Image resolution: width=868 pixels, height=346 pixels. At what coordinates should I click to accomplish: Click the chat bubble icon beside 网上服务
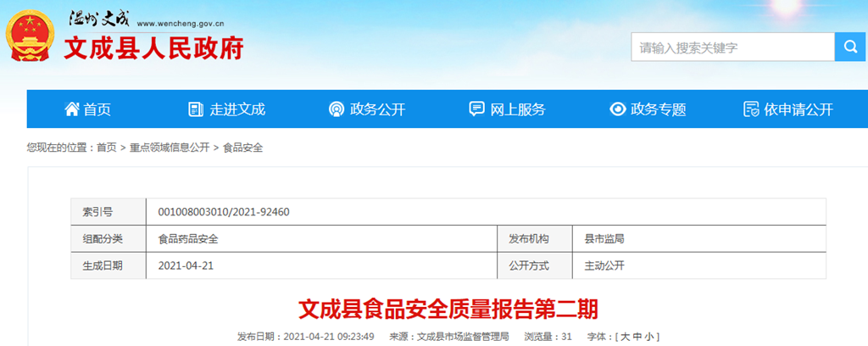(476, 109)
